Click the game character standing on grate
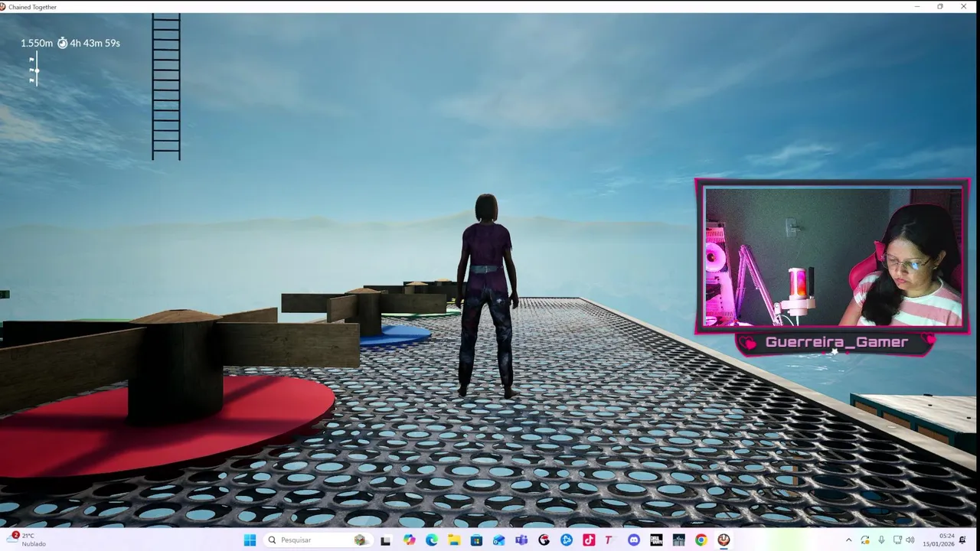 pyautogui.click(x=487, y=295)
